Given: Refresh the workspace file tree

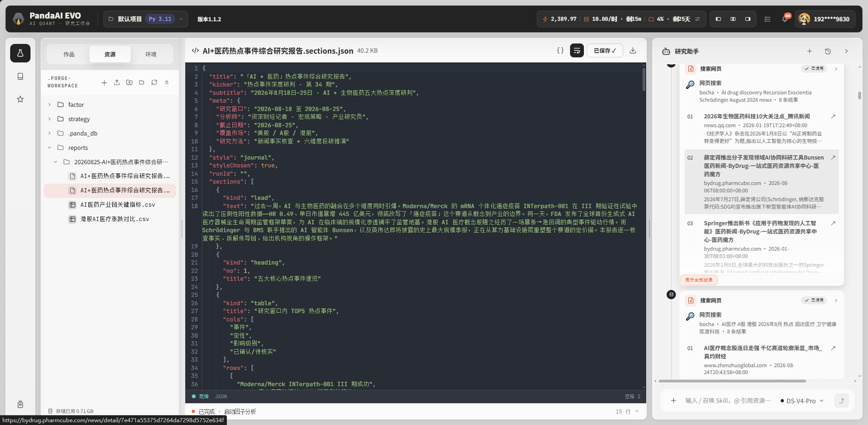Looking at the screenshot, I should pos(154,82).
